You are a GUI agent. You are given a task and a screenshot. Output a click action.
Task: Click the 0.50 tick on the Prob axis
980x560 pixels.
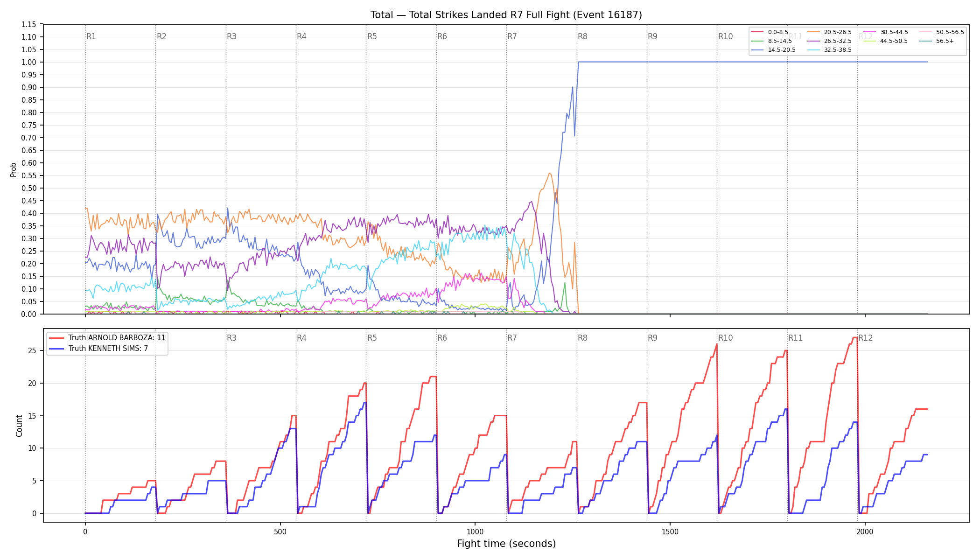(x=29, y=188)
